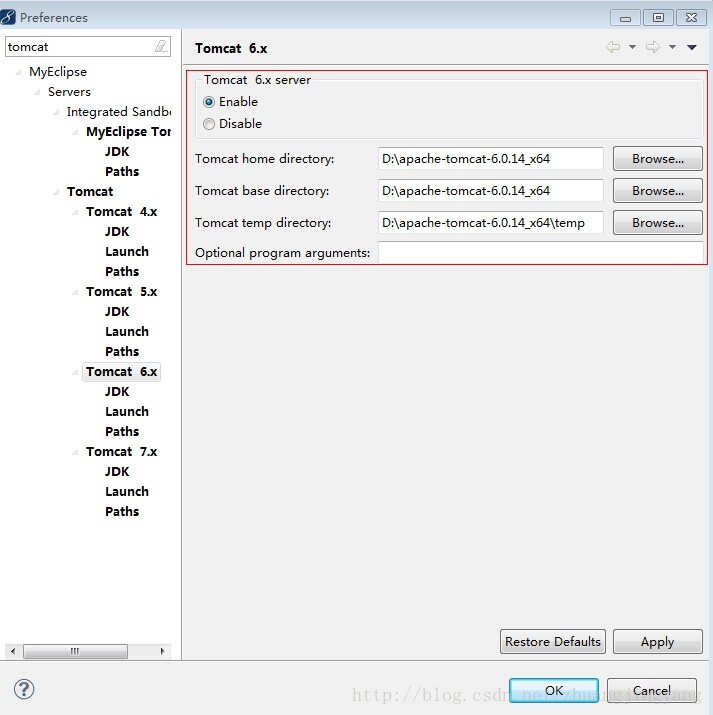Open Launch under Tomcat 6.x
The width and height of the screenshot is (713, 715).
coord(127,412)
